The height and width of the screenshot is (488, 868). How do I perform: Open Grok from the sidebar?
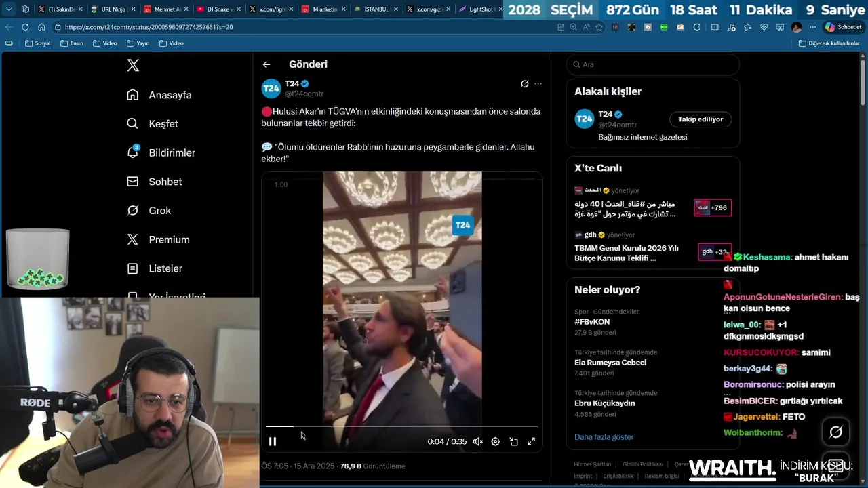coord(149,211)
